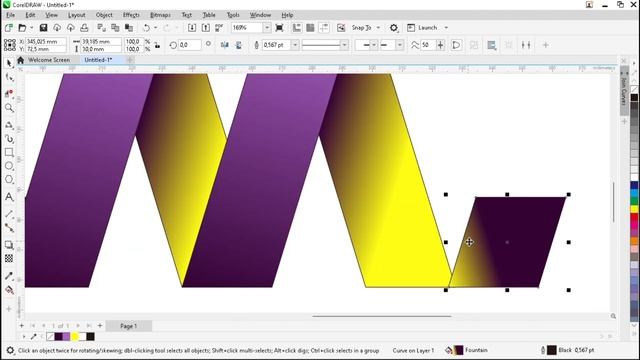Open the Bitmaps menu
The width and height of the screenshot is (640, 360).
[x=160, y=15]
